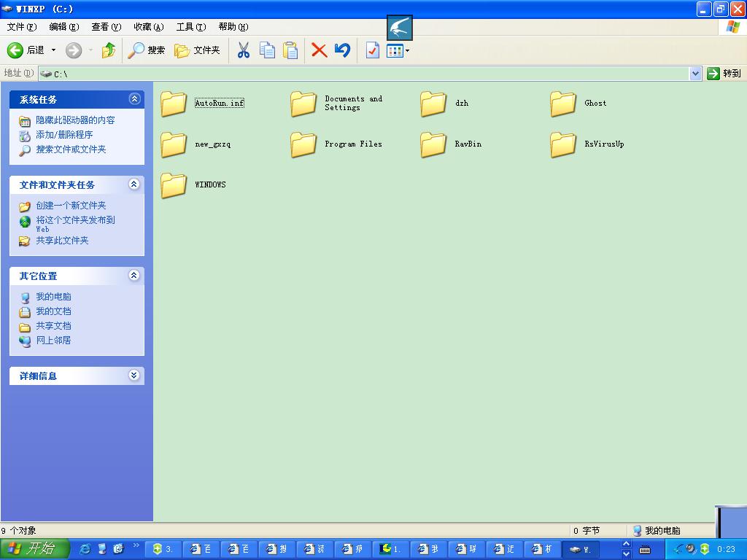Click the green shield tray icon
The width and height of the screenshot is (747, 560).
pos(705,549)
